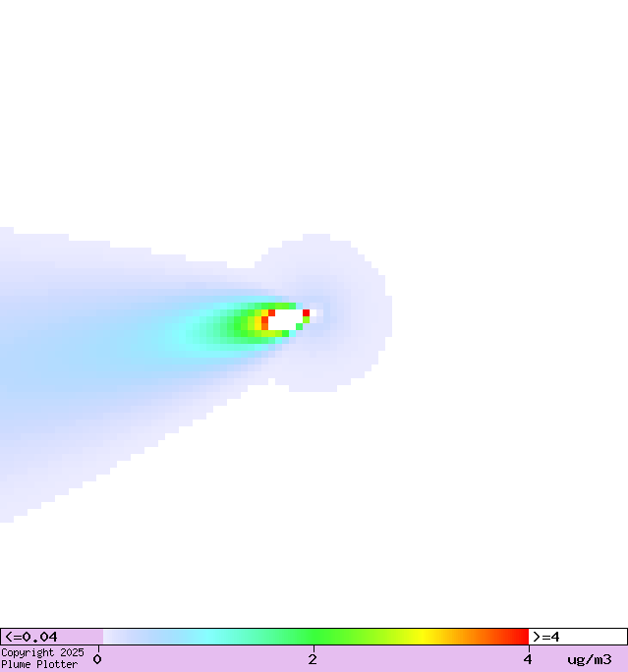Viewport: 628px width, 672px height.
Task: Click tick label "4" under the color scale
Action: click(x=528, y=659)
